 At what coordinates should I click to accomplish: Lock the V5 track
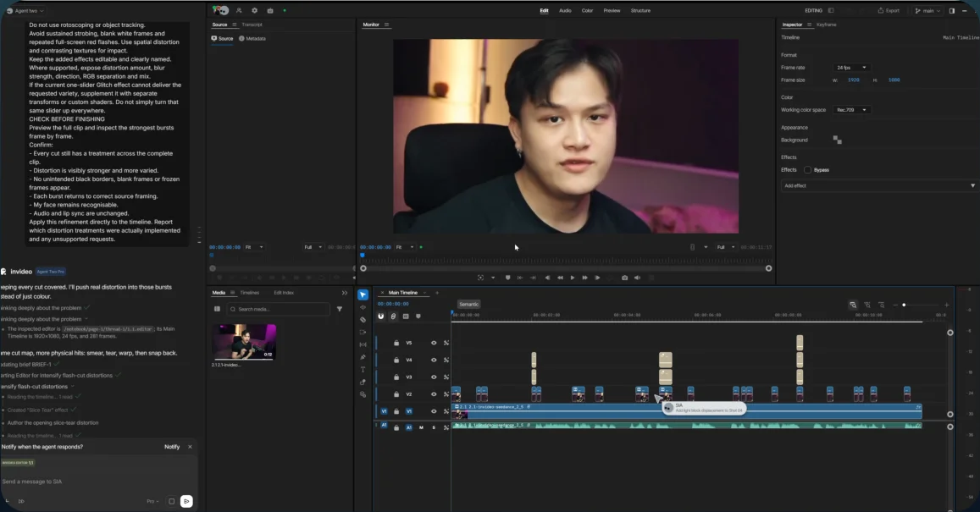[x=396, y=343]
